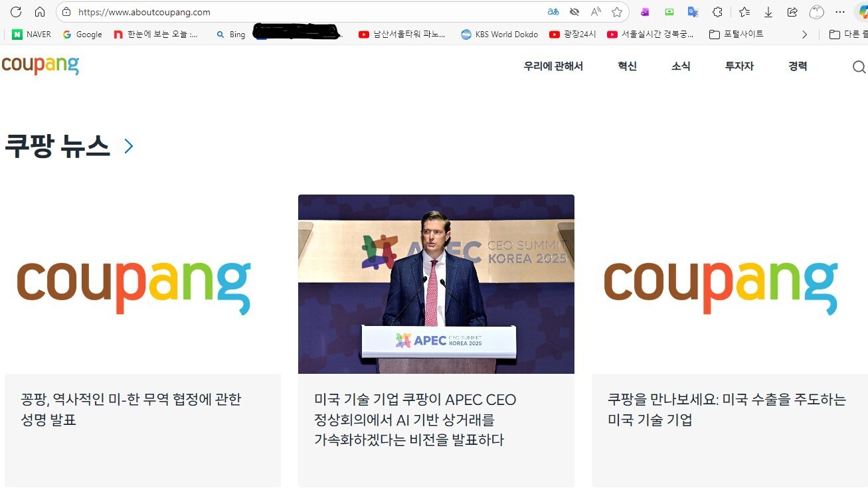Open the Bing bookmark

point(231,35)
